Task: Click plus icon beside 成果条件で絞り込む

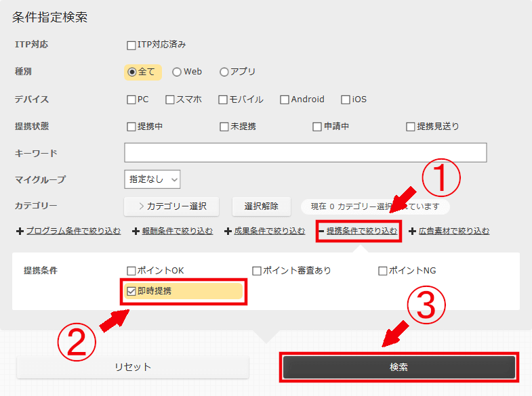Action: [228, 232]
